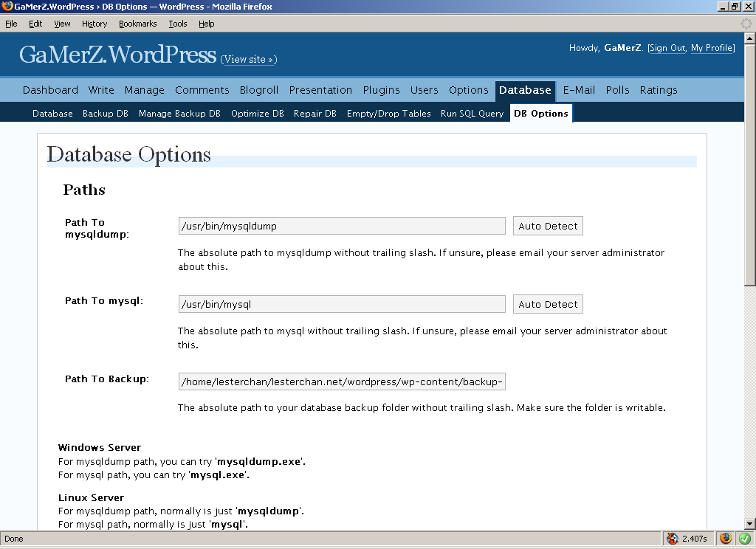Open the Users tab
This screenshot has height=549, width=756.
point(425,90)
